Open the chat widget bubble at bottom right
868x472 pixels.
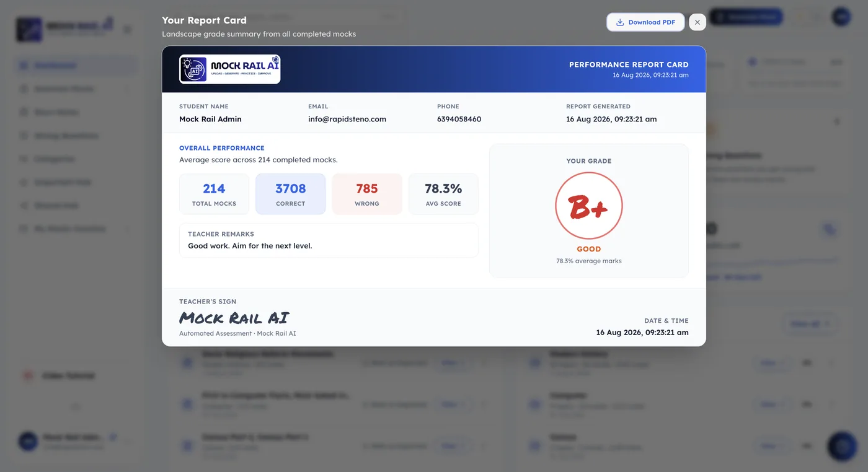tap(842, 446)
